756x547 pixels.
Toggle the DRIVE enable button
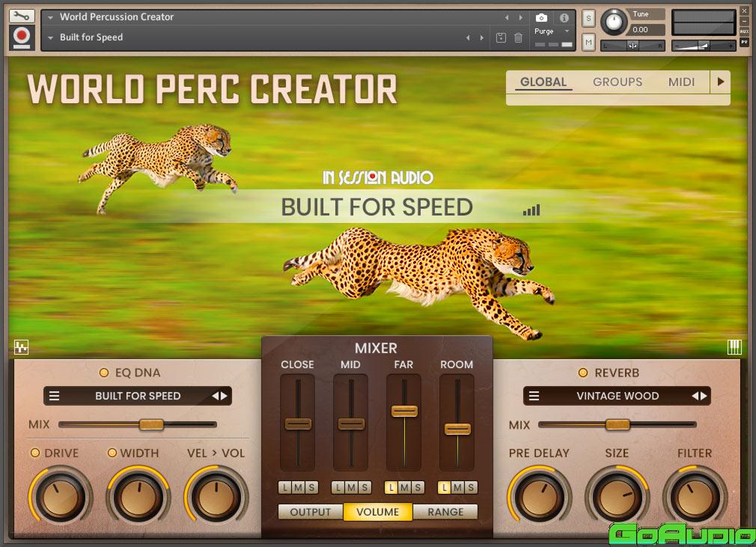pos(35,453)
